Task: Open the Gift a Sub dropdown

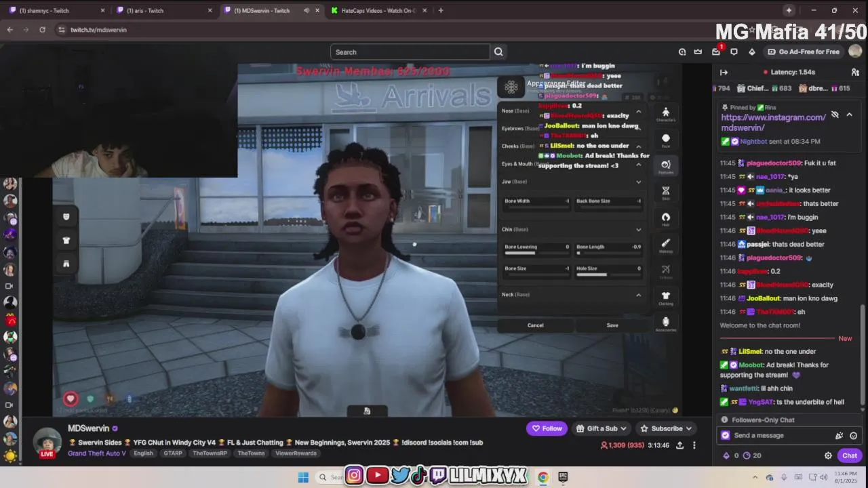Action: [602, 428]
